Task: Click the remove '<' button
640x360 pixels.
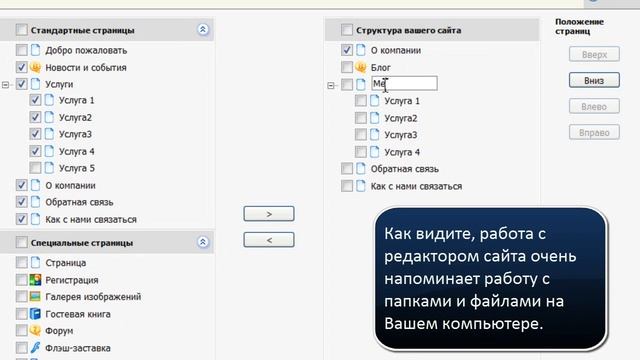Action: pyautogui.click(x=269, y=240)
